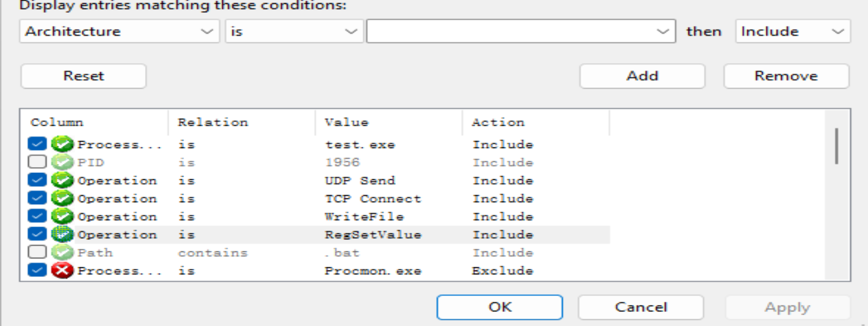Disable the UDP Send filter checkbox

tap(38, 181)
